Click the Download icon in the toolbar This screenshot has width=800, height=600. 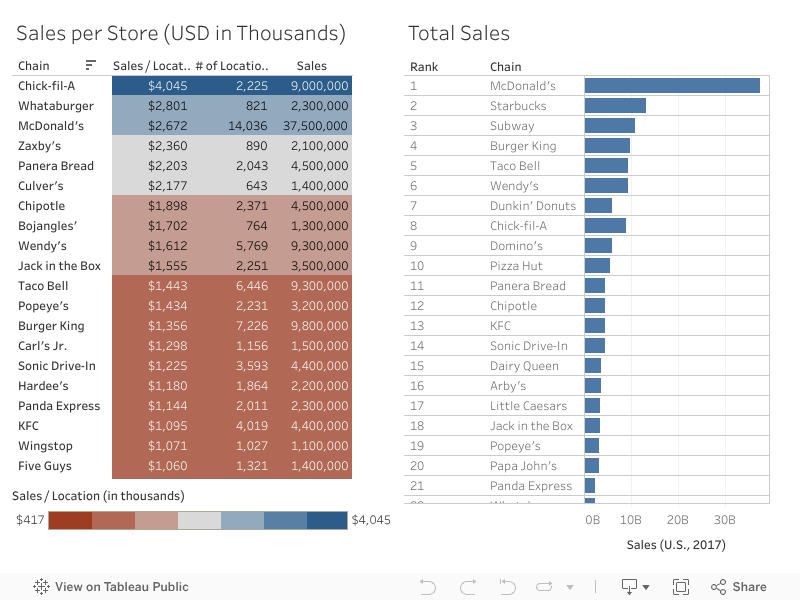[630, 587]
